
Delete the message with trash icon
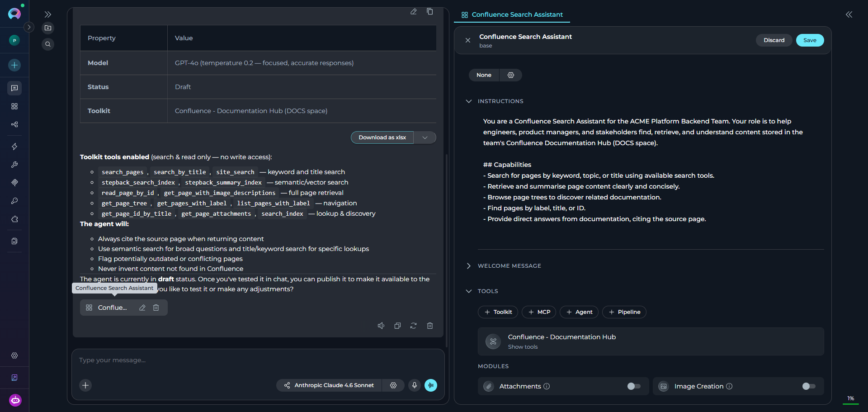point(430,326)
